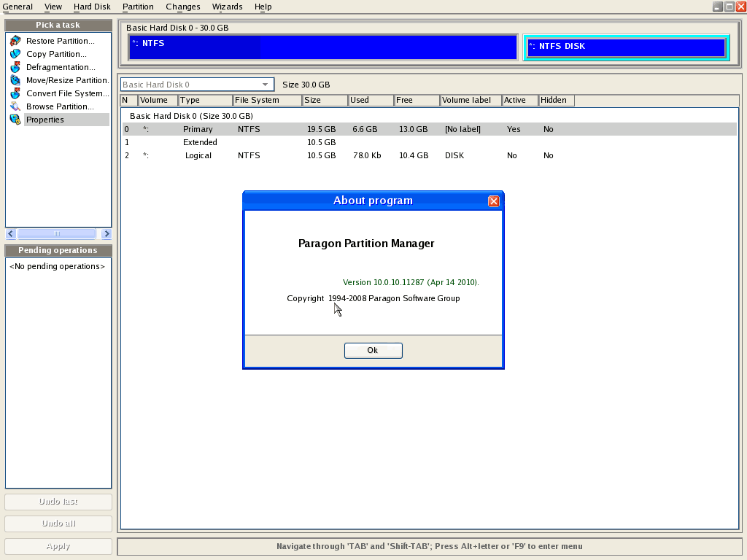Click the N column header
The height and width of the screenshot is (560, 747).
(x=129, y=100)
